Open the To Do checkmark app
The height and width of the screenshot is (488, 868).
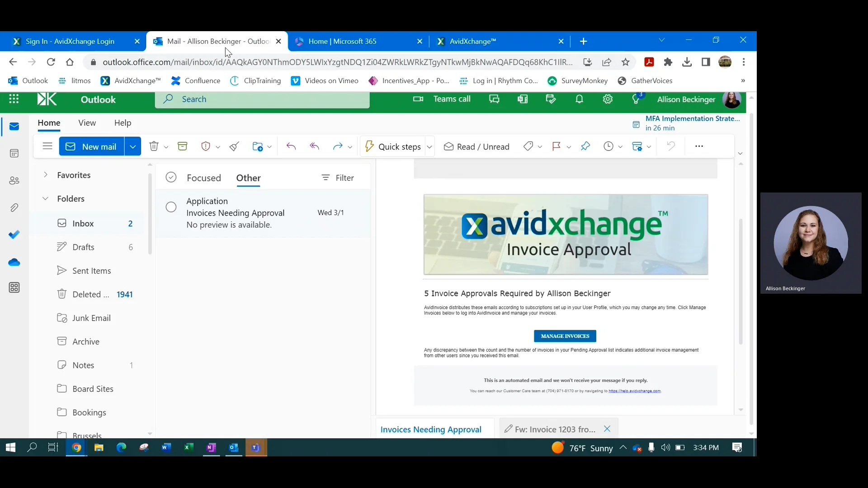[14, 235]
